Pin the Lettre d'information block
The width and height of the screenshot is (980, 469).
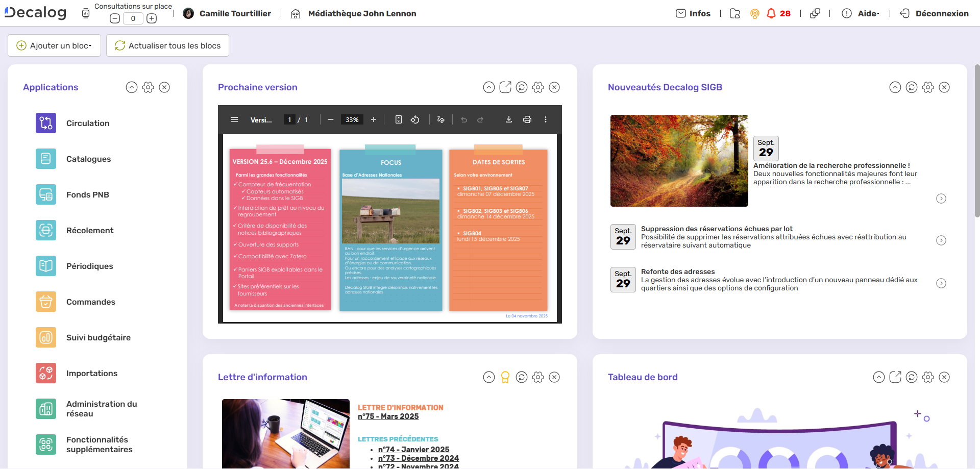point(504,377)
